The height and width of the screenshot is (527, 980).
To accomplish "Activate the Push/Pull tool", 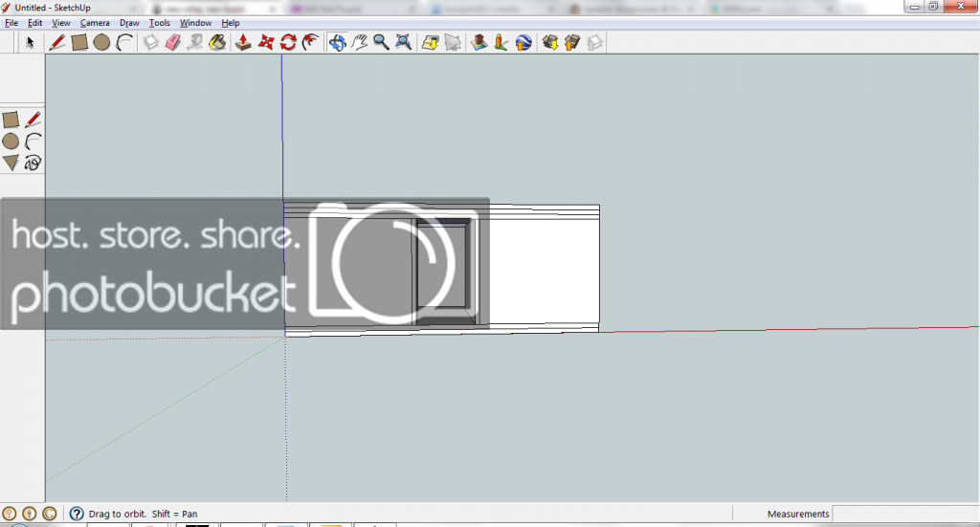I will click(x=243, y=42).
